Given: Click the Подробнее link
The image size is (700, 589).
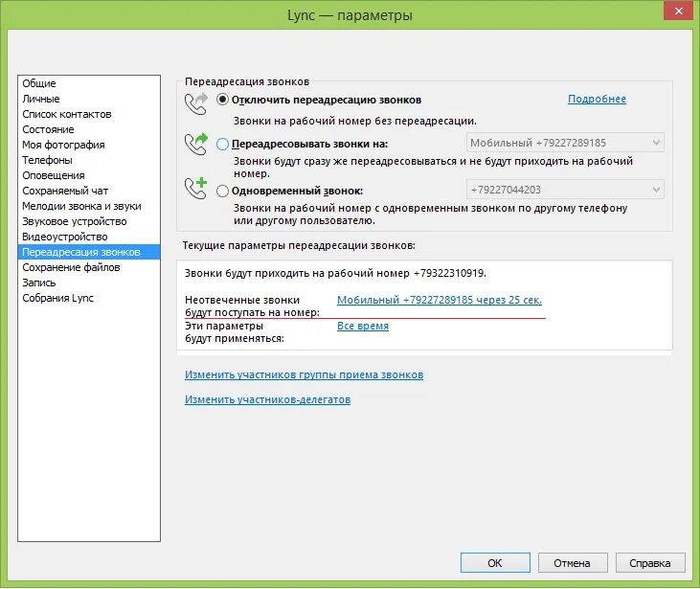Looking at the screenshot, I should (597, 99).
